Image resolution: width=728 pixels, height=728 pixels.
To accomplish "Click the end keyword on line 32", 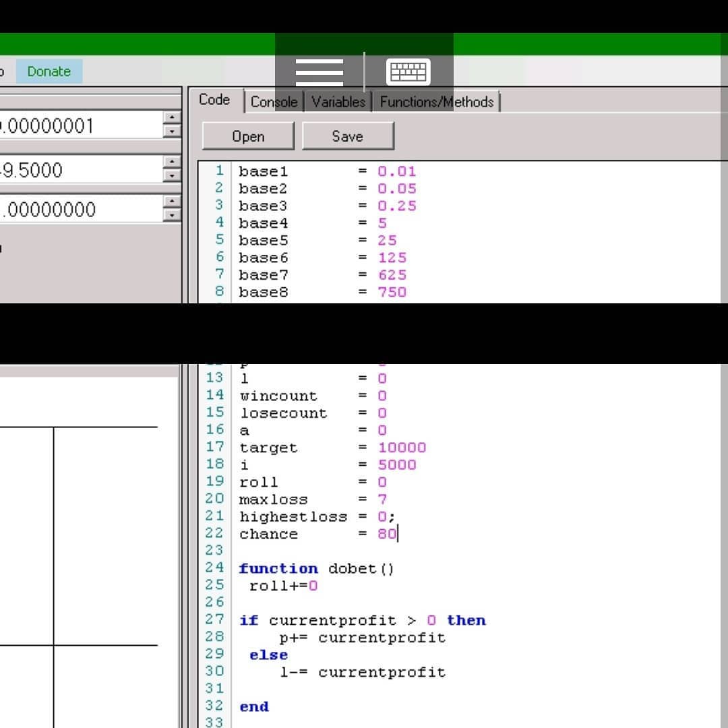I will click(254, 706).
